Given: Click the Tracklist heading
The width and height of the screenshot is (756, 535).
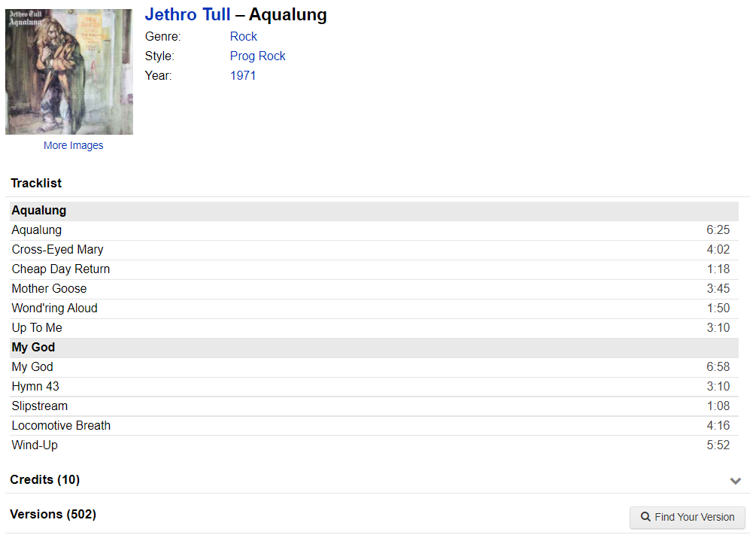Looking at the screenshot, I should pos(36,184).
